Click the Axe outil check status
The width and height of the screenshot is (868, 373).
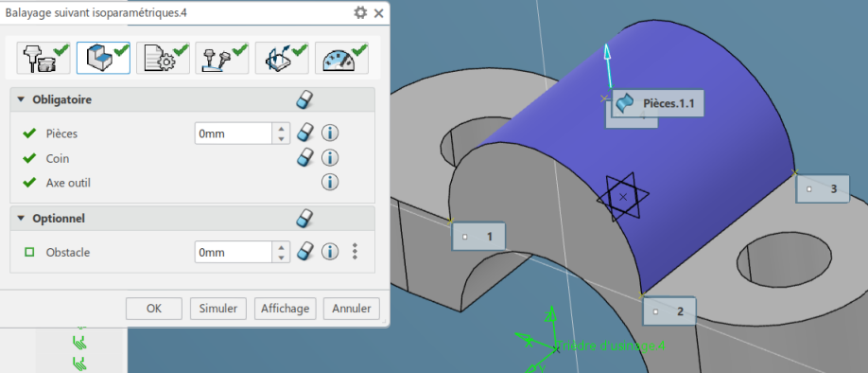click(x=29, y=183)
